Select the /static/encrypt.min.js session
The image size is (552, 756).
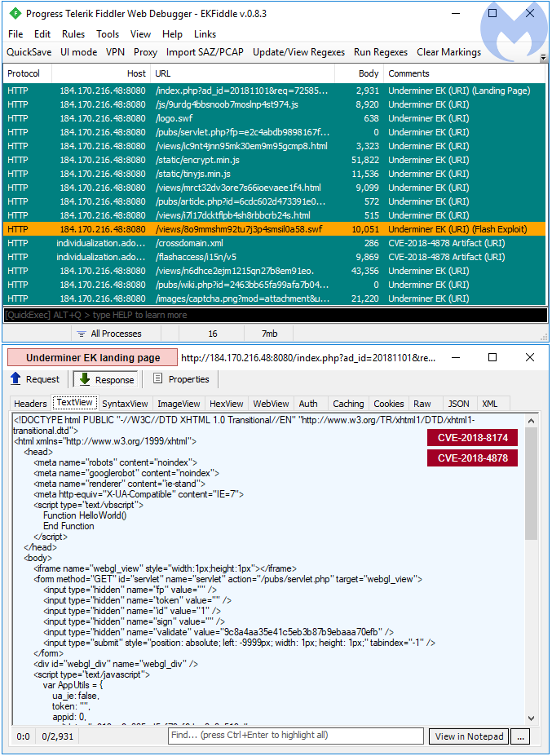[275, 160]
